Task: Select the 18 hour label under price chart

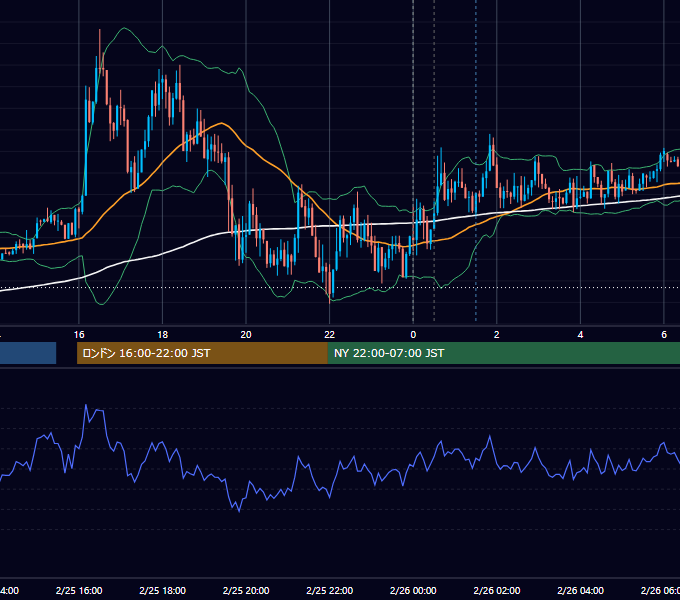Action: click(162, 334)
